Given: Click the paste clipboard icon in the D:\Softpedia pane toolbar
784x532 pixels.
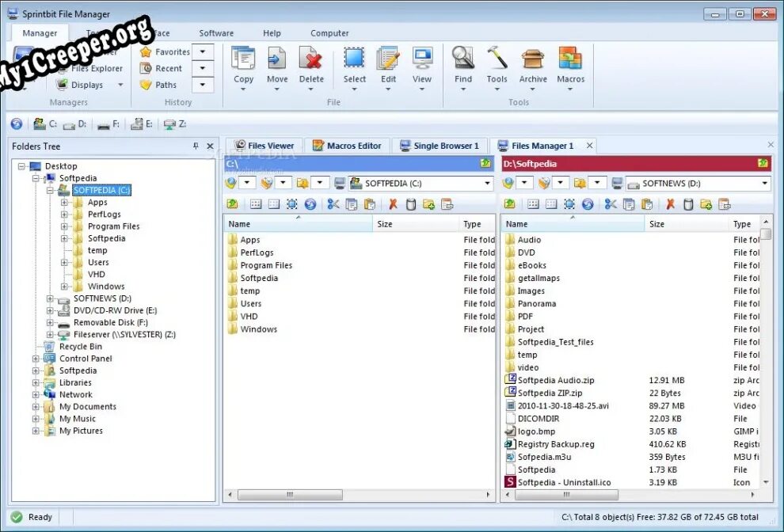Looking at the screenshot, I should (x=647, y=203).
